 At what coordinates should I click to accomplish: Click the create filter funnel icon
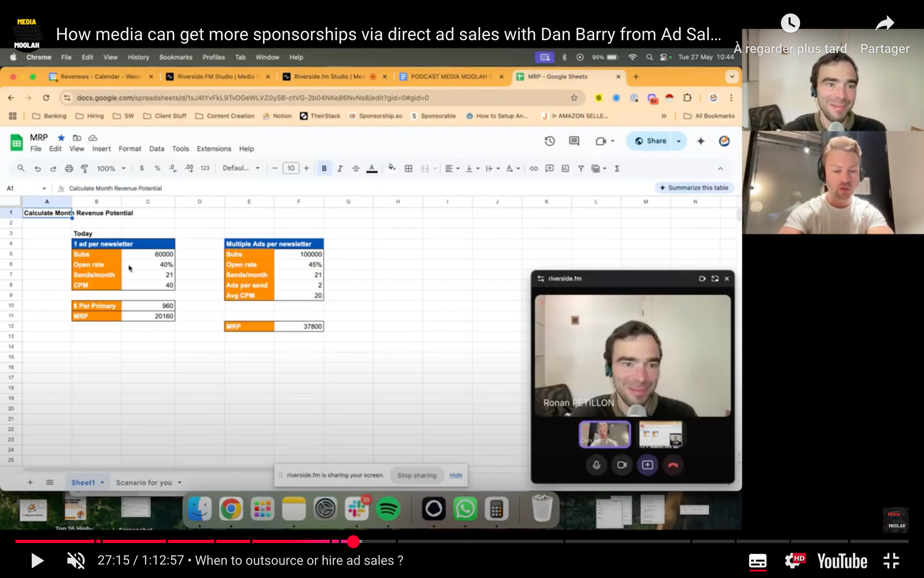point(581,169)
